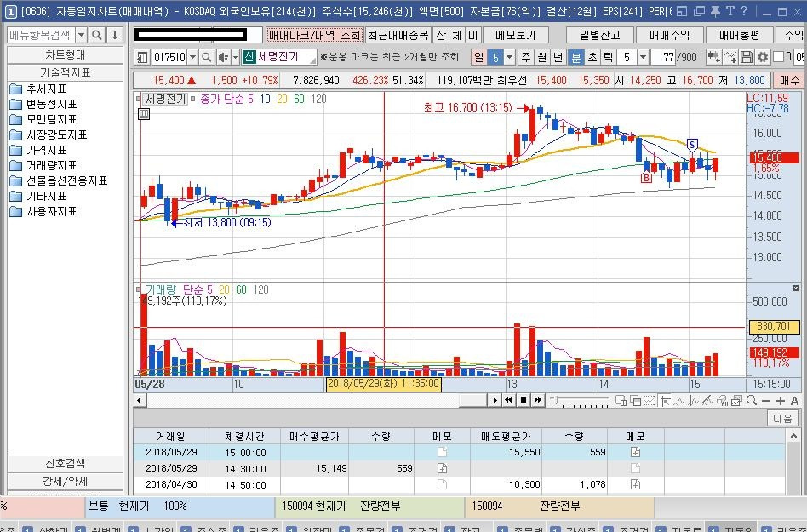Click the fast-forward button under the chart
807x532 pixels.
pos(537,400)
